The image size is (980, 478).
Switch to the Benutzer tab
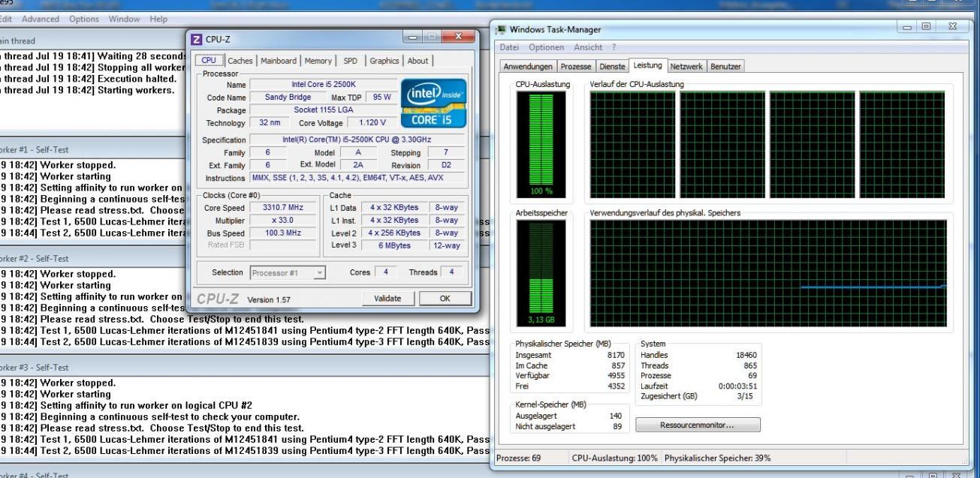[725, 67]
